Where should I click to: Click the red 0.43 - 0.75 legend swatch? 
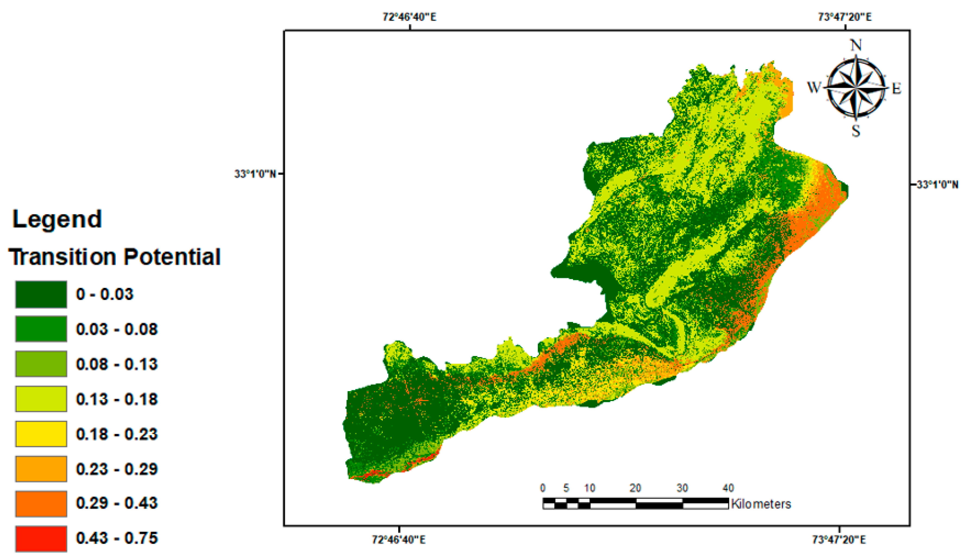pos(41,539)
